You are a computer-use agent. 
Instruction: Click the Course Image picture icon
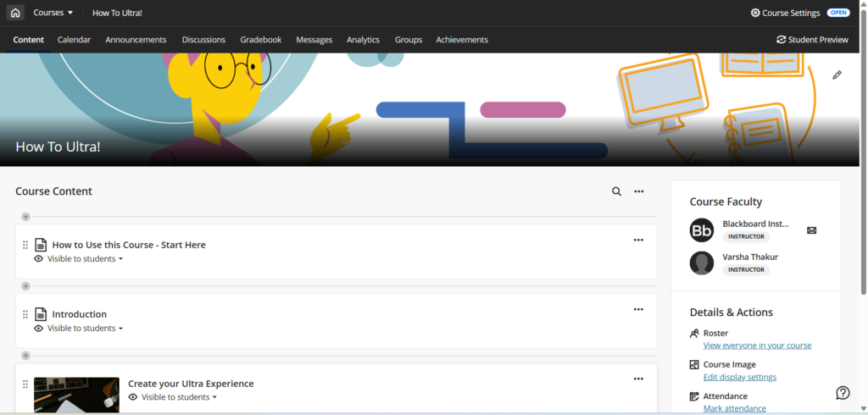click(694, 365)
